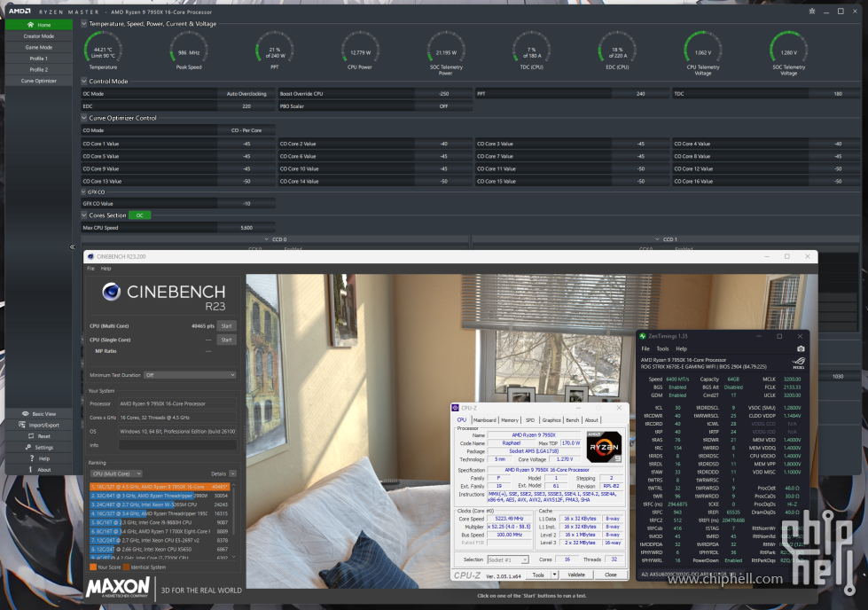Start the CPU (Multi Core) test
This screenshot has width=868, height=610.
226,326
